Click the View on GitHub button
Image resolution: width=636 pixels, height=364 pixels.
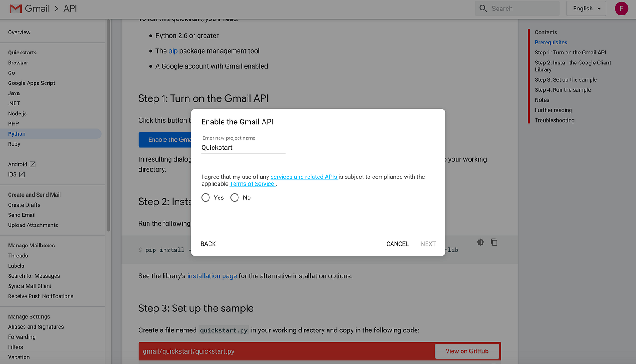467,351
